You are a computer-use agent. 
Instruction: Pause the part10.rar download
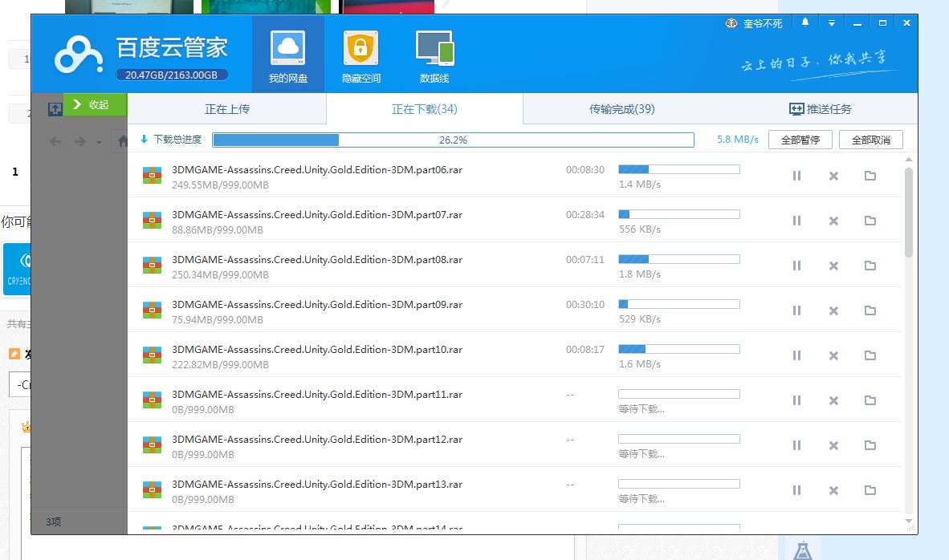[x=796, y=355]
